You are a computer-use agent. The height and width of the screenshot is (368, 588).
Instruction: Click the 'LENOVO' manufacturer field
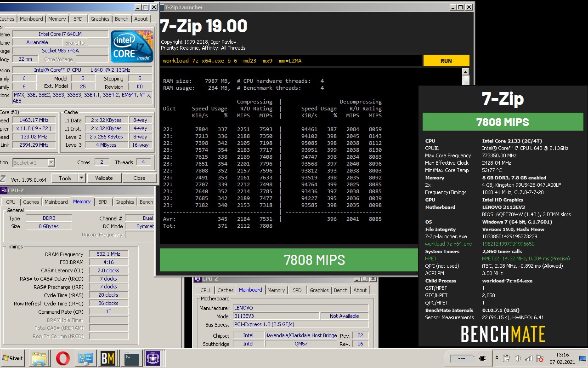coord(300,308)
